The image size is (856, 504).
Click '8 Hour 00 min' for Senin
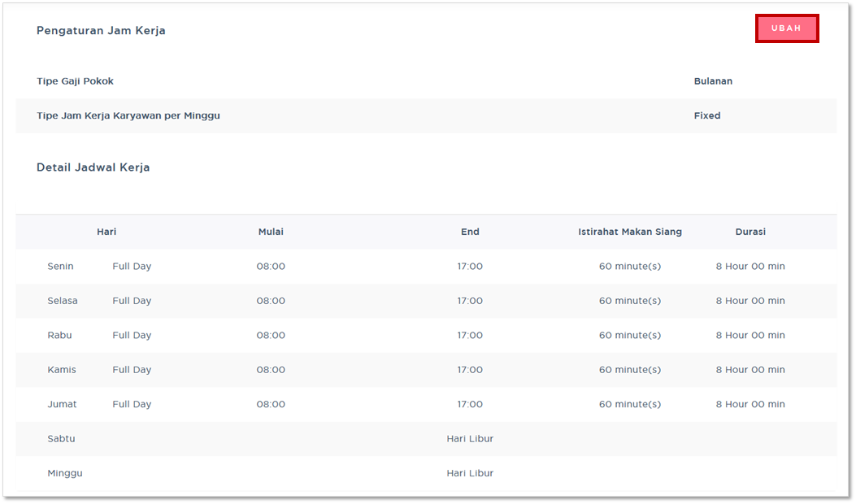tap(750, 267)
